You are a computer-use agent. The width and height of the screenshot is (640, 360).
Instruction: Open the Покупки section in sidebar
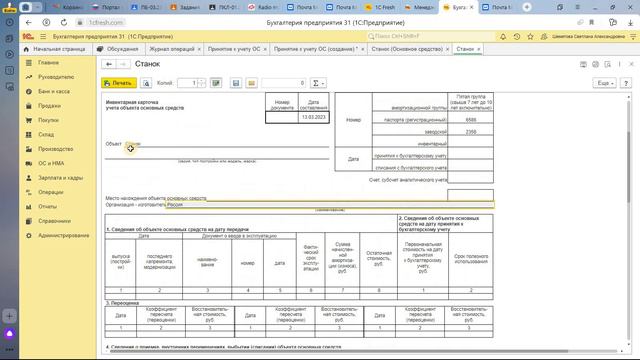49,120
